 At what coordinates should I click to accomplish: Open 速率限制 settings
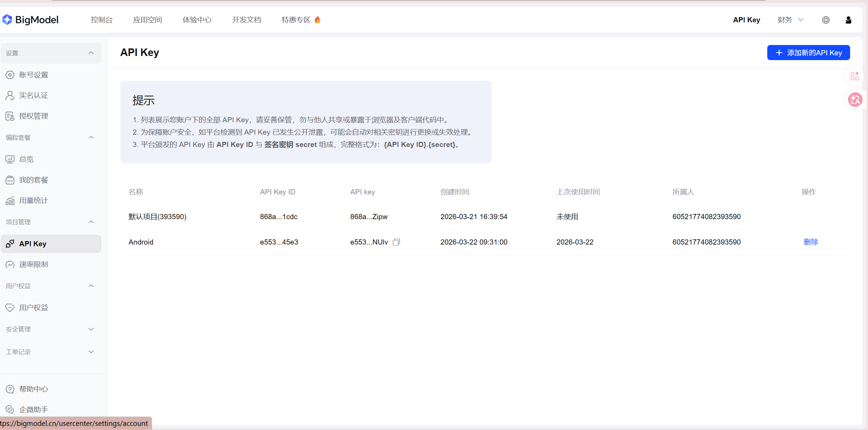pos(34,264)
